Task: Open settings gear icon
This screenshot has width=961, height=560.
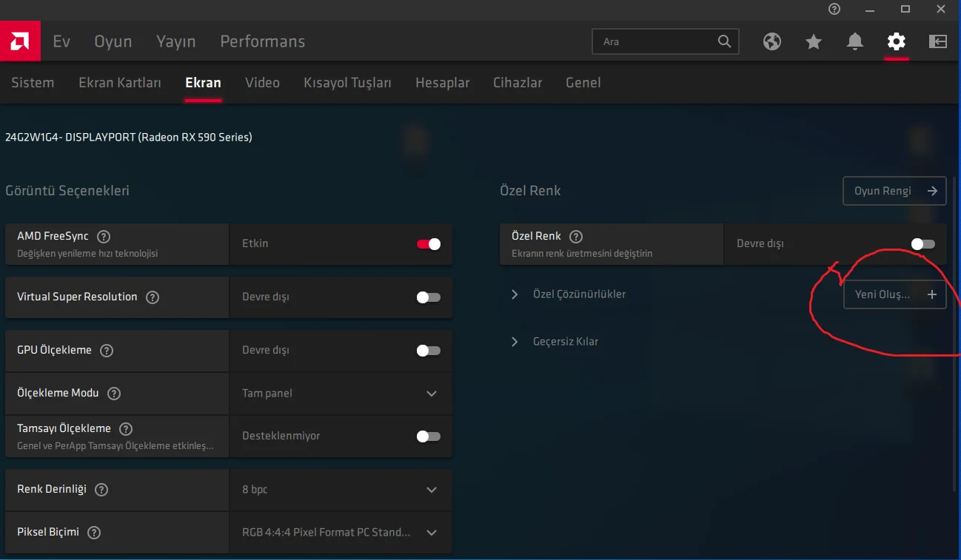Action: [897, 41]
